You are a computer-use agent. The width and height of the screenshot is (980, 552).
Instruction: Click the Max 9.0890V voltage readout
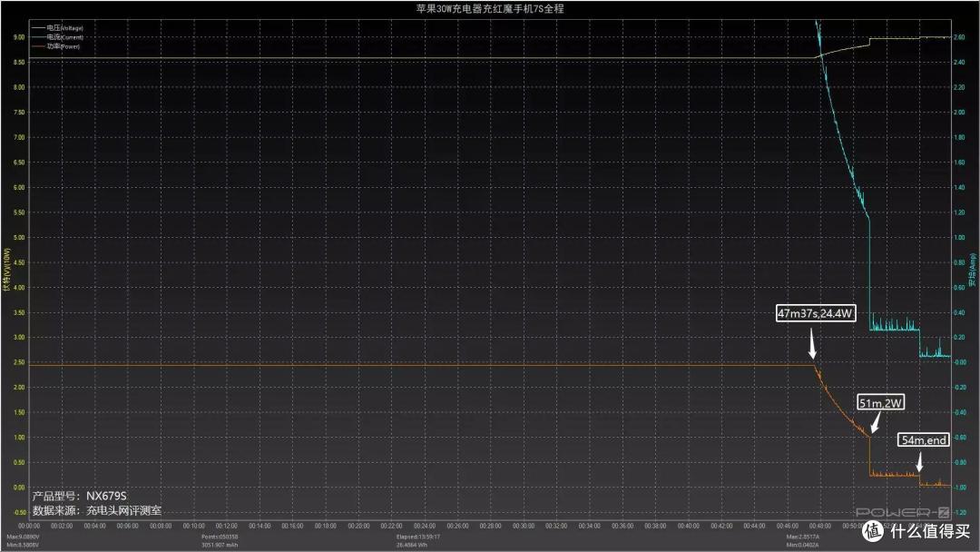(23, 537)
